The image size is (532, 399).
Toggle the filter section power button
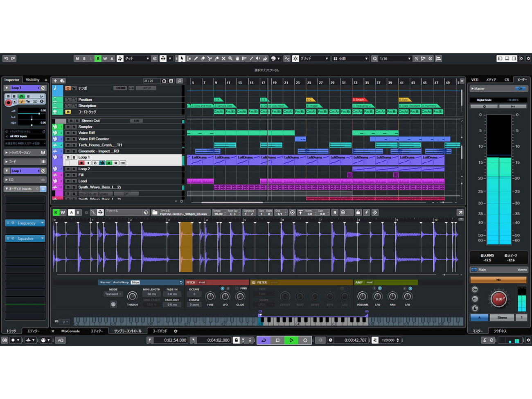pos(253,282)
